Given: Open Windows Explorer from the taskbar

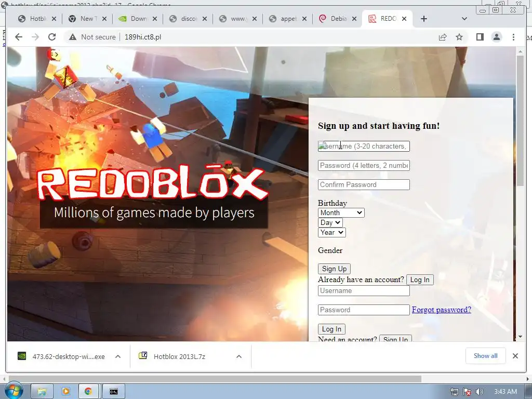Looking at the screenshot, I should (42, 392).
